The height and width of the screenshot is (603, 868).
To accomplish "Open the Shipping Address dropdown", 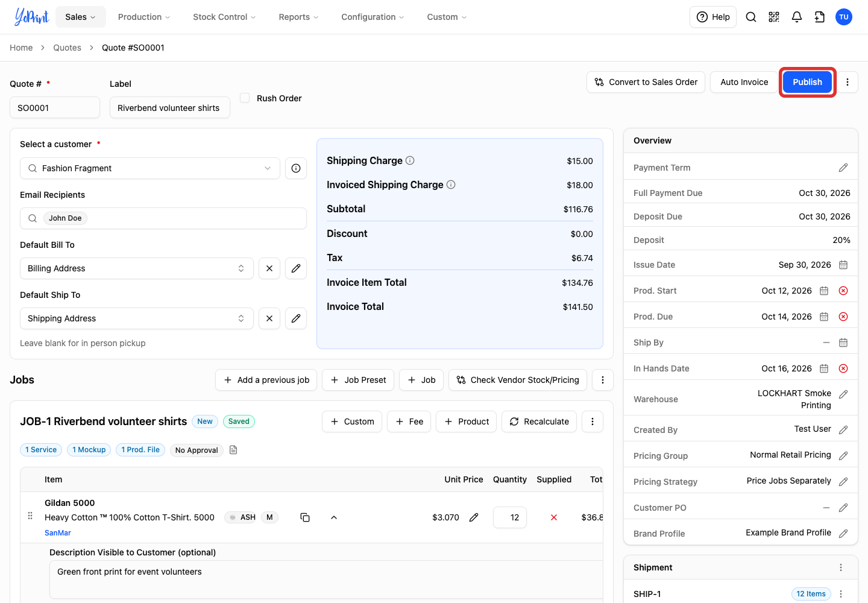I will (137, 318).
